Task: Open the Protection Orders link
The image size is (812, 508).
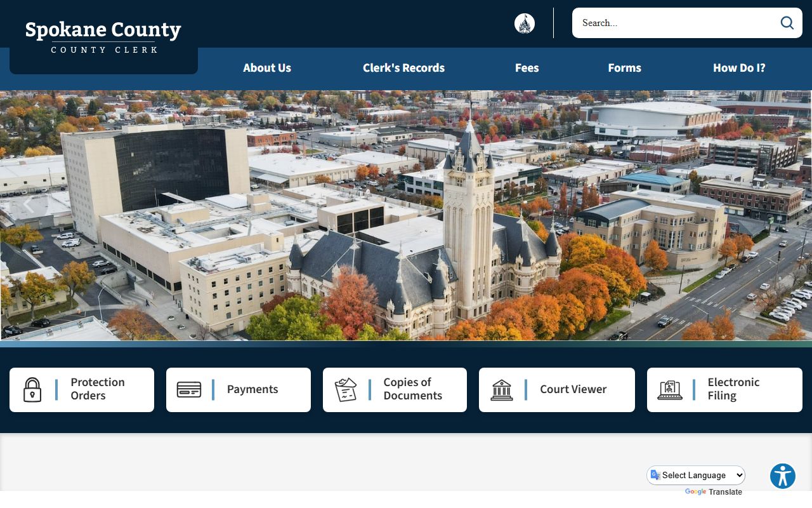Action: (98, 389)
